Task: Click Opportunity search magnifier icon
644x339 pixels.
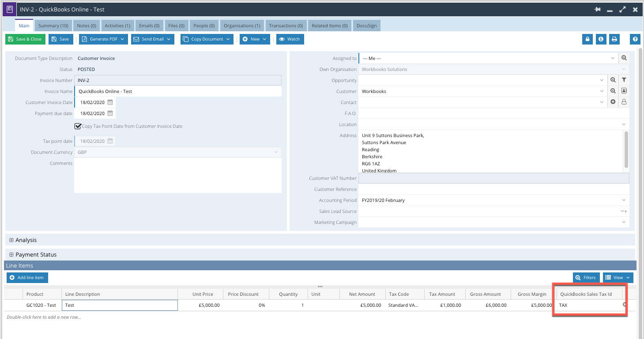Action: click(x=613, y=80)
